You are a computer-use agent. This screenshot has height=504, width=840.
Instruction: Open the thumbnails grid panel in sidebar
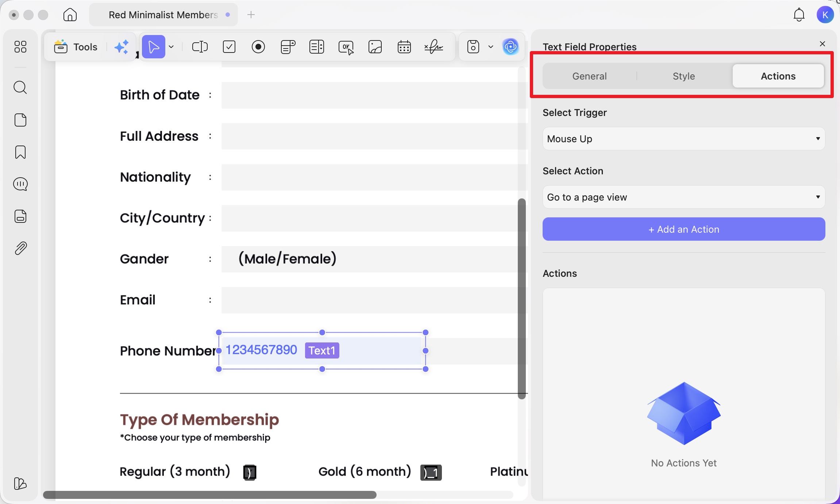pyautogui.click(x=20, y=47)
